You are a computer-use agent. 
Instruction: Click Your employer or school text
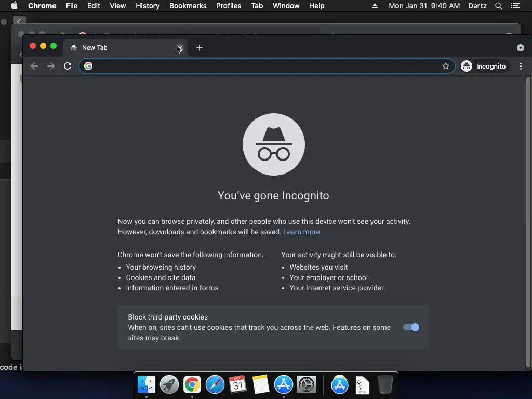pos(328,277)
